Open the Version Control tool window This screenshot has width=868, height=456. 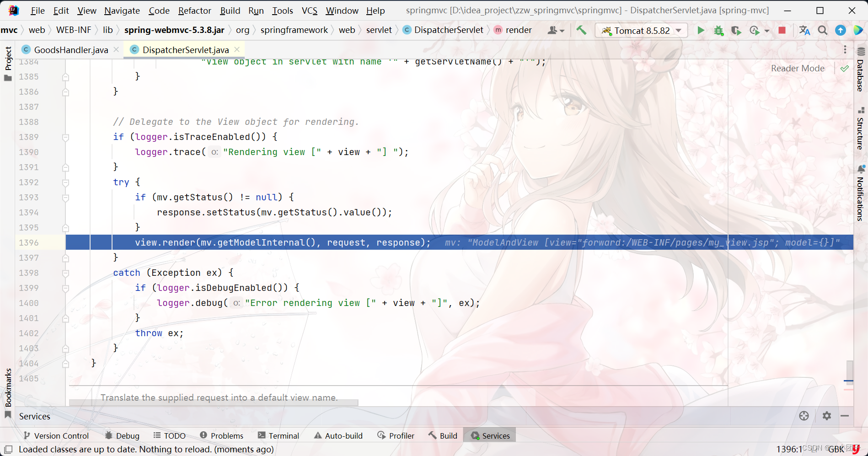[x=56, y=435]
